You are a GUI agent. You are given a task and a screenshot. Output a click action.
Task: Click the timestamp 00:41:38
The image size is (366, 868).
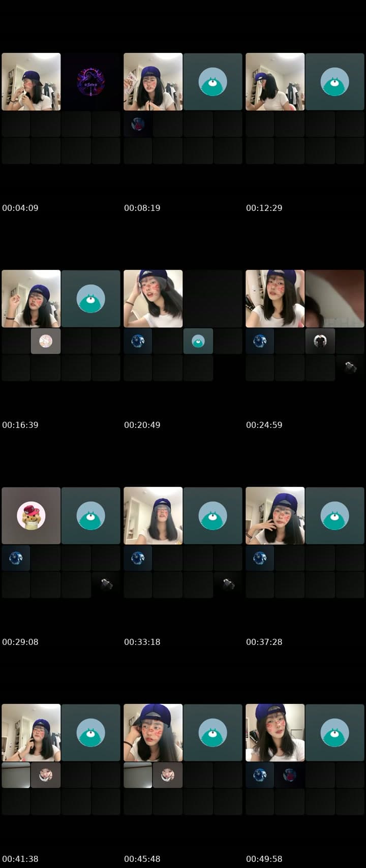20,859
